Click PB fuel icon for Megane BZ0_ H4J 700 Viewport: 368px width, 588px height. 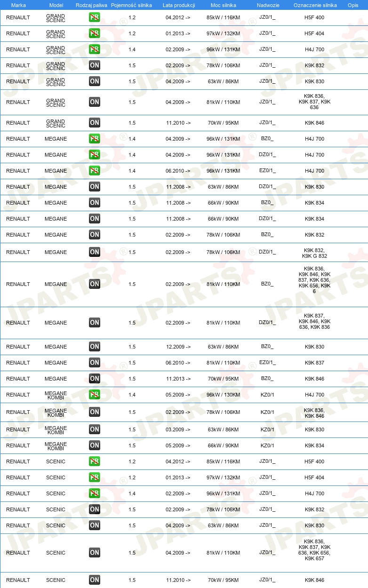(95, 139)
